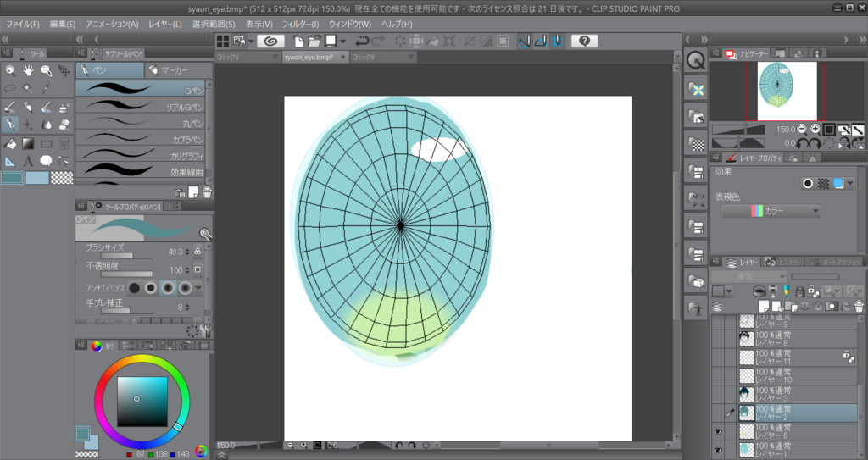Open the Help question mark button

pyautogui.click(x=584, y=41)
